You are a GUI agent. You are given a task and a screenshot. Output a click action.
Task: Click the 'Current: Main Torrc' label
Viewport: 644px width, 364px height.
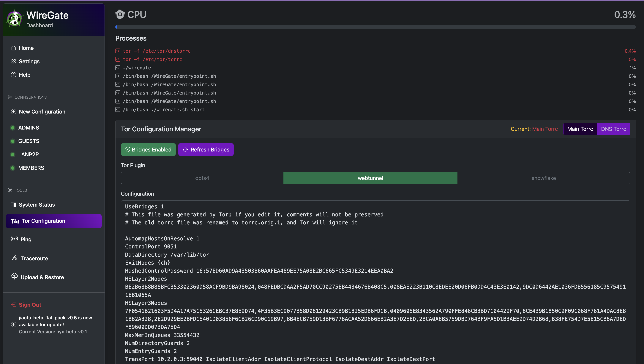(534, 129)
